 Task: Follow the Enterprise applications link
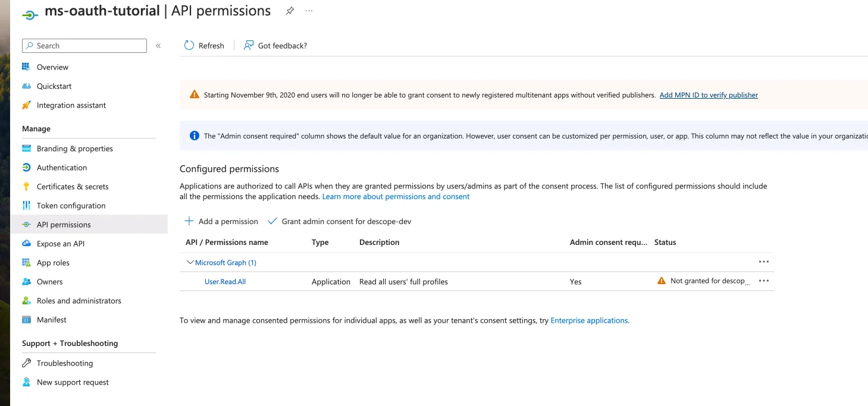point(589,320)
